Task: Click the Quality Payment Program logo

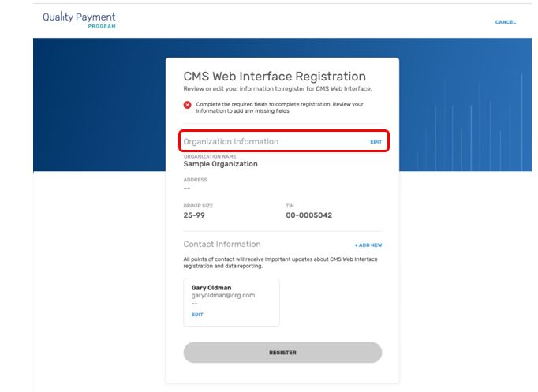Action: tap(79, 21)
